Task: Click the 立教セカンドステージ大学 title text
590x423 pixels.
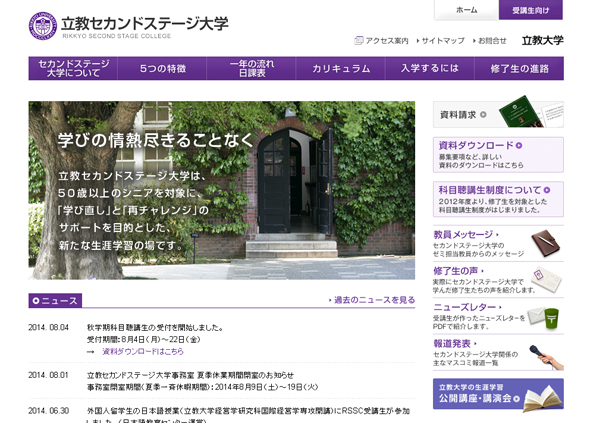Action: 145,23
